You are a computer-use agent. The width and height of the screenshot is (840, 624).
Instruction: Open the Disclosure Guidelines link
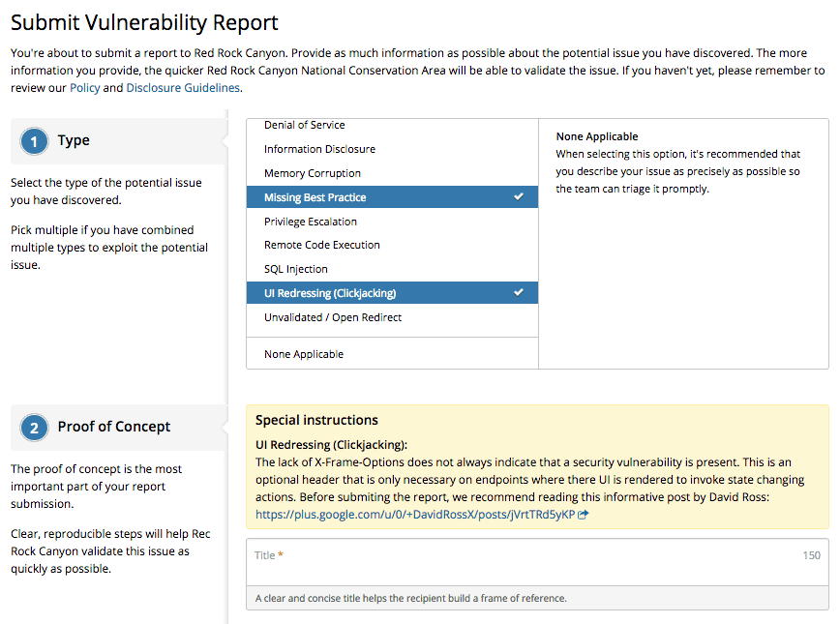183,88
